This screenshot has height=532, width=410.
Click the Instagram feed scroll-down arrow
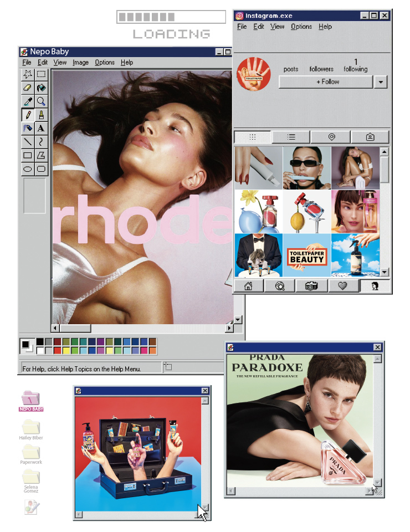385,272
